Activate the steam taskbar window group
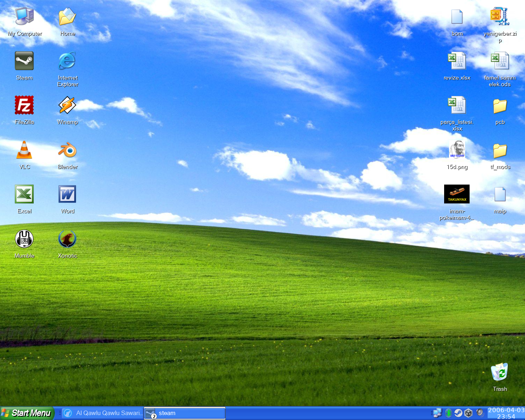 click(185, 413)
